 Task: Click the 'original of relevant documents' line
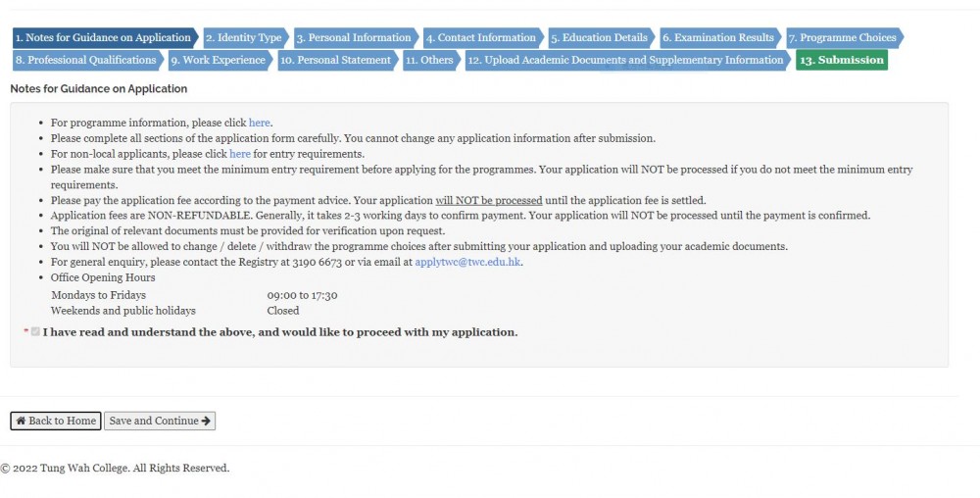pyautogui.click(x=248, y=231)
